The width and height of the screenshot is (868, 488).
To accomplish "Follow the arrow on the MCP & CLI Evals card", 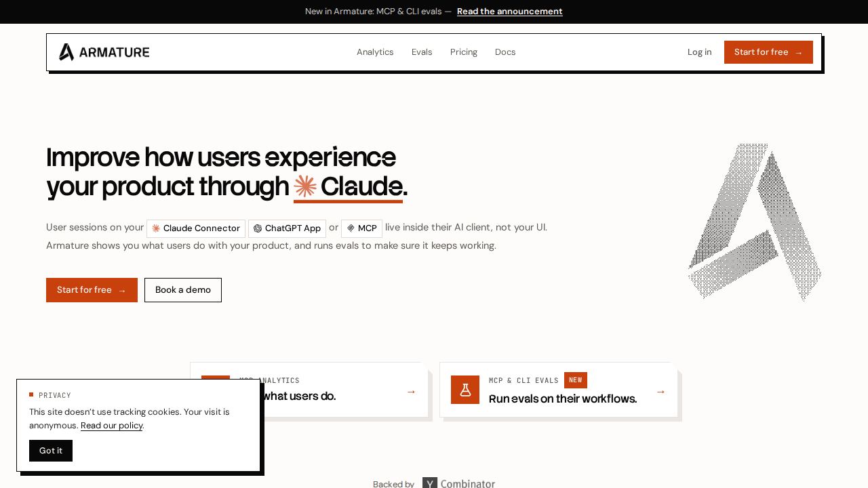I will click(x=660, y=392).
